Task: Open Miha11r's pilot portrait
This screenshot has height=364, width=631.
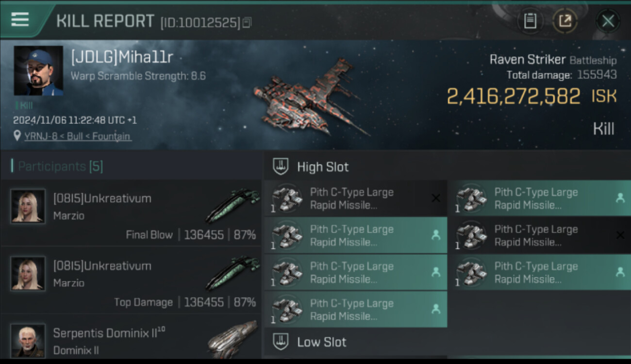Action: pos(38,71)
